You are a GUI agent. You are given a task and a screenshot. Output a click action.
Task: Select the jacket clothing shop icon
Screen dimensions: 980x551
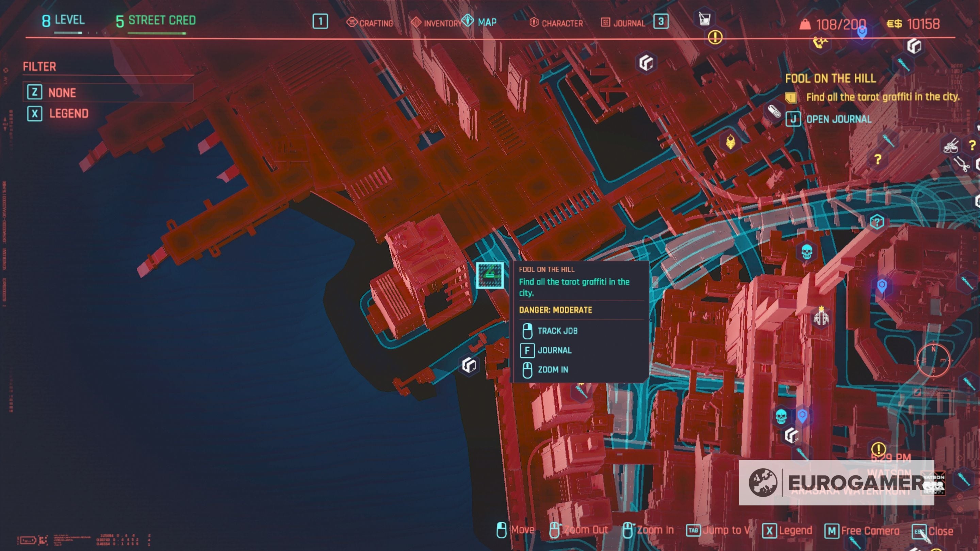821,316
